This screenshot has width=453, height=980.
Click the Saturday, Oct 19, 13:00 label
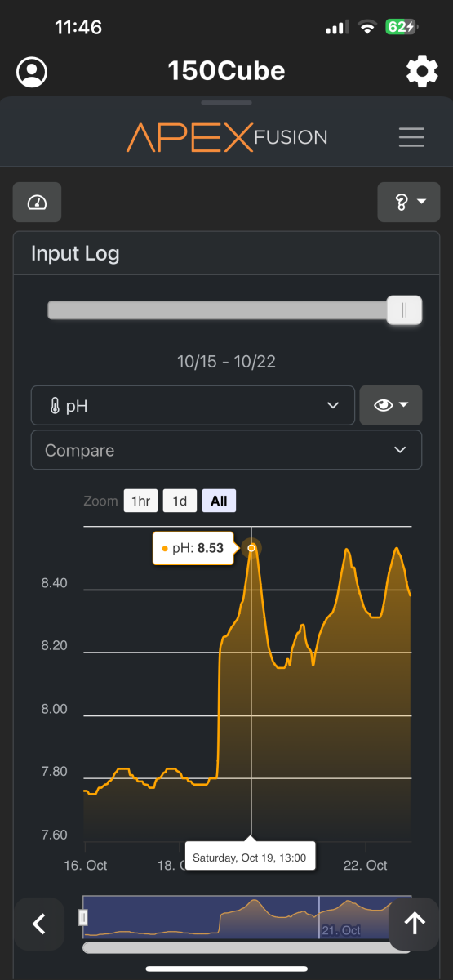(x=250, y=857)
